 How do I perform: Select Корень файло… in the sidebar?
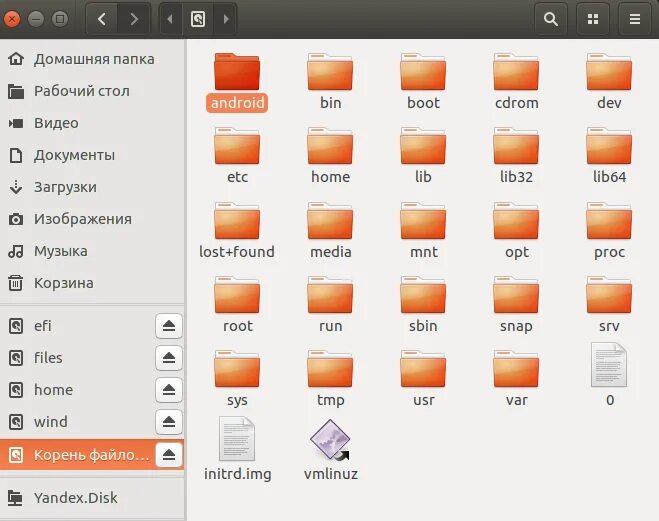click(76, 455)
